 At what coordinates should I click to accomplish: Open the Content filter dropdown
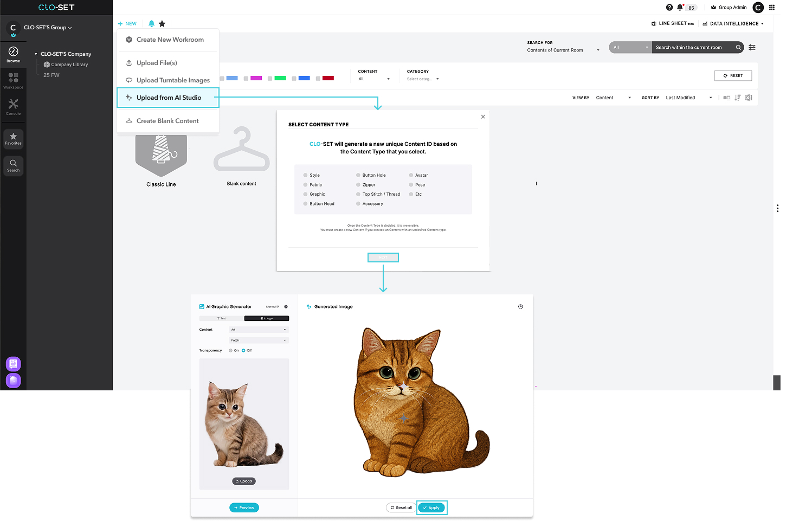point(374,79)
